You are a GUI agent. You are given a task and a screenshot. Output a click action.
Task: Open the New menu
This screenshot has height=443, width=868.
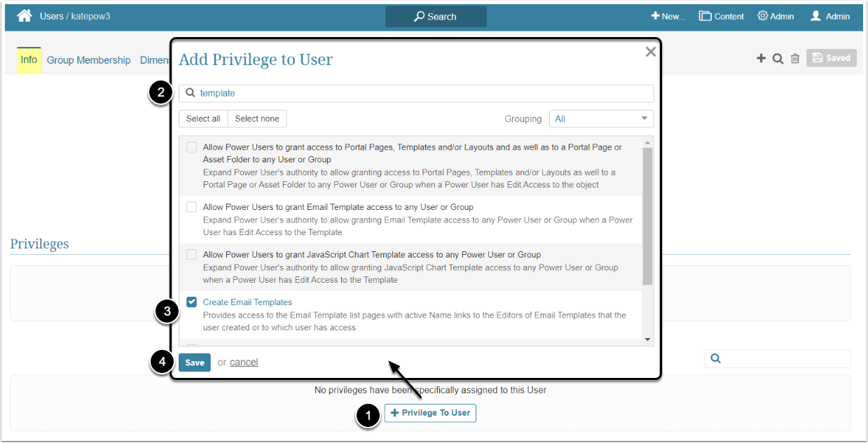668,16
